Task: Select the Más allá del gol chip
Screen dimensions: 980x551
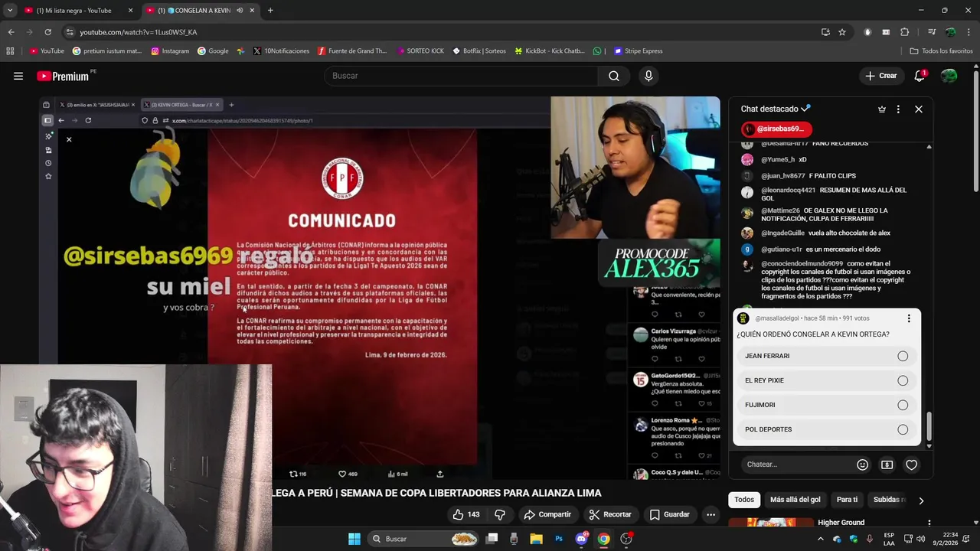Action: pyautogui.click(x=795, y=500)
